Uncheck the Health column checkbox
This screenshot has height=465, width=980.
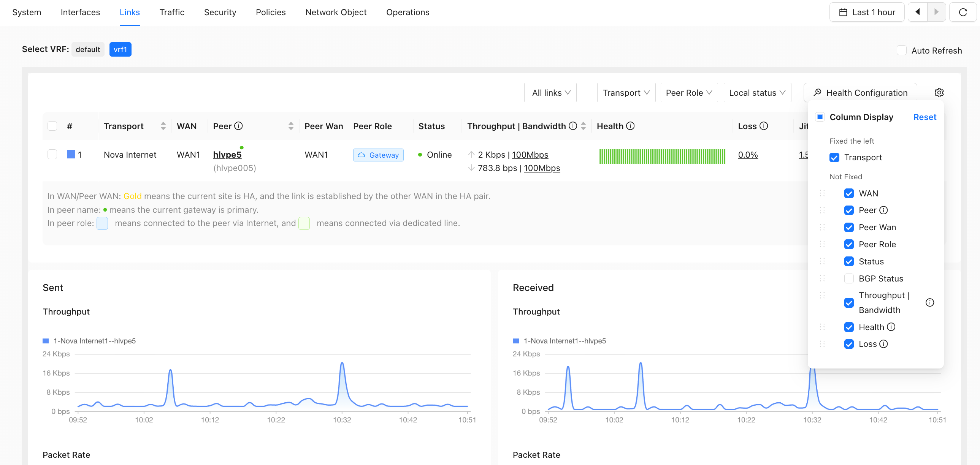tap(849, 327)
